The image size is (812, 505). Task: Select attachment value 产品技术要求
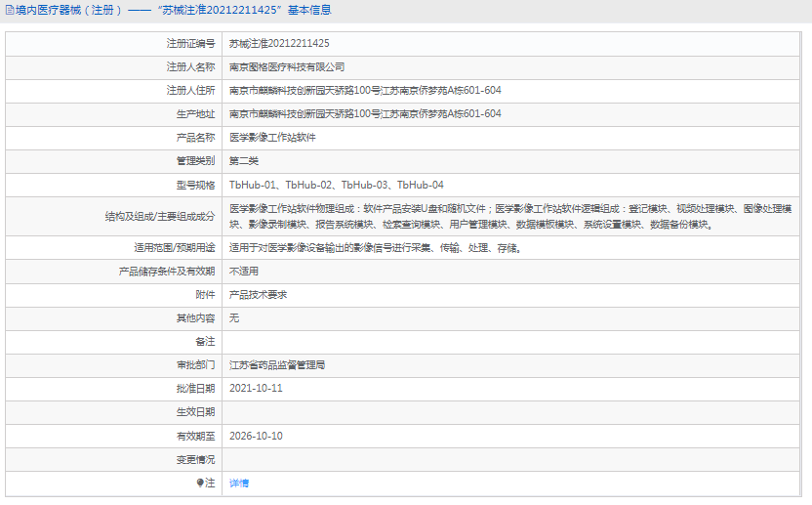258,294
